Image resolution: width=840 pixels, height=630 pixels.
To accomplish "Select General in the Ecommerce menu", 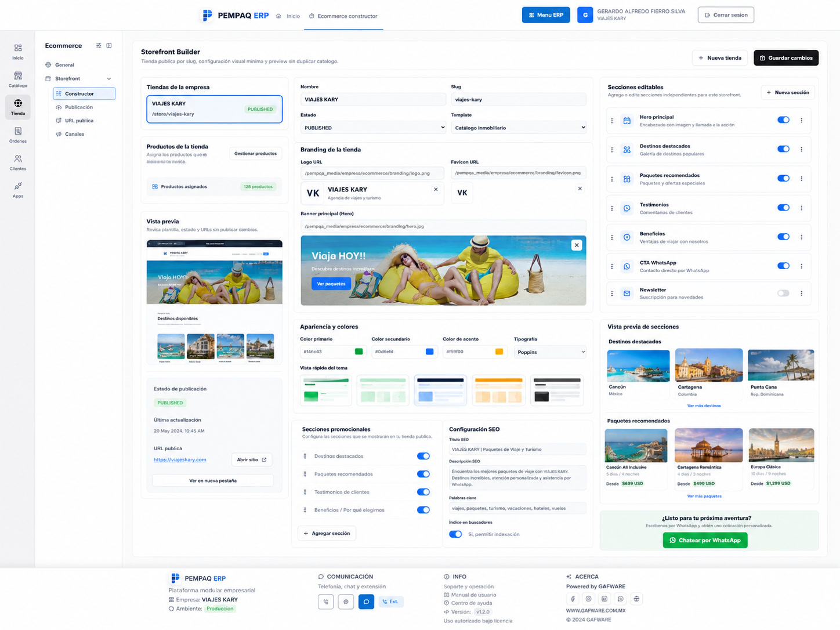I will tap(64, 65).
